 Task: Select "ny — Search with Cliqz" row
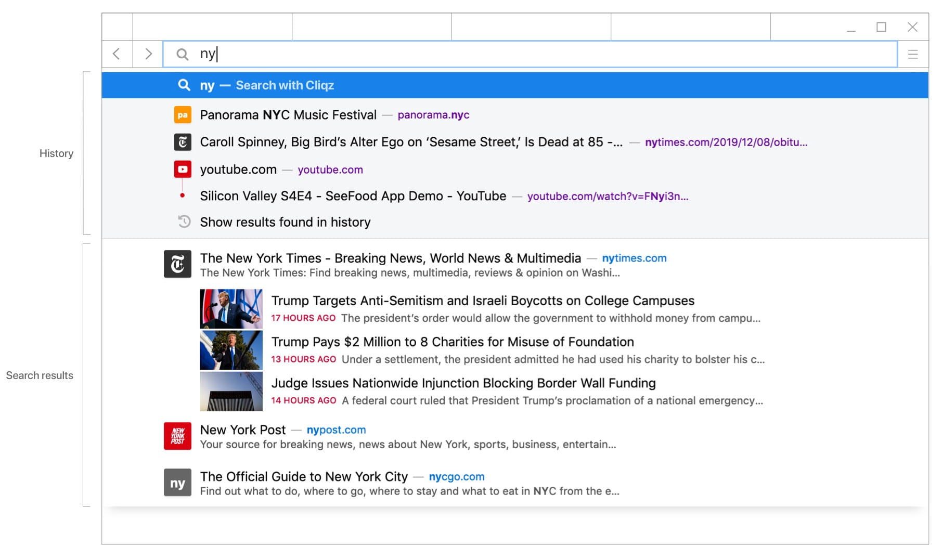[x=515, y=85]
